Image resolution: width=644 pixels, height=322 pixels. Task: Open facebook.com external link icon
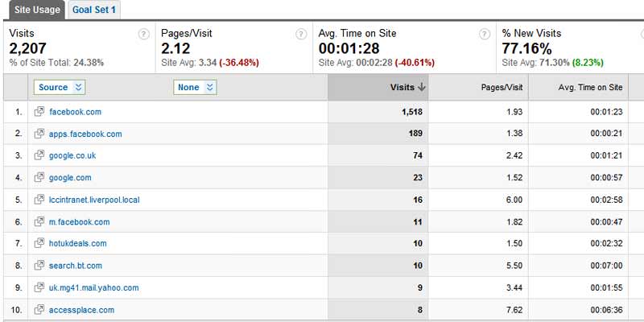tap(39, 111)
